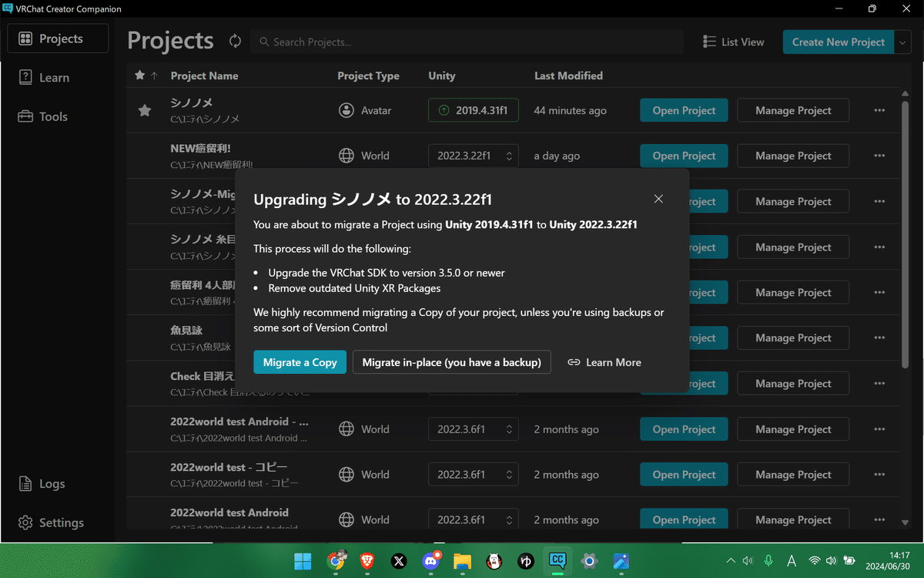924x578 pixels.
Task: Open the NEW癒留利! project
Action: (684, 156)
